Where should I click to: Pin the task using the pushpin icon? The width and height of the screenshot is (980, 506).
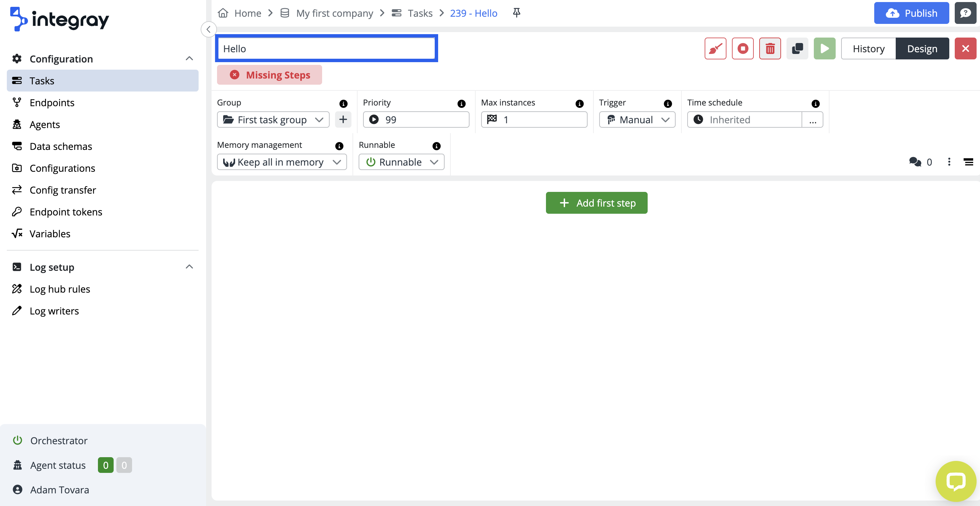[x=516, y=13]
